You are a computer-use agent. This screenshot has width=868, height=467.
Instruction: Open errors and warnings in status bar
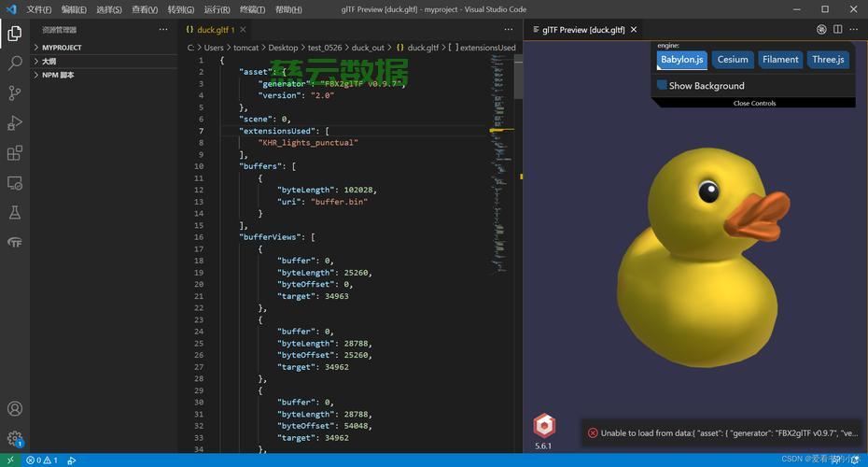[x=42, y=460]
